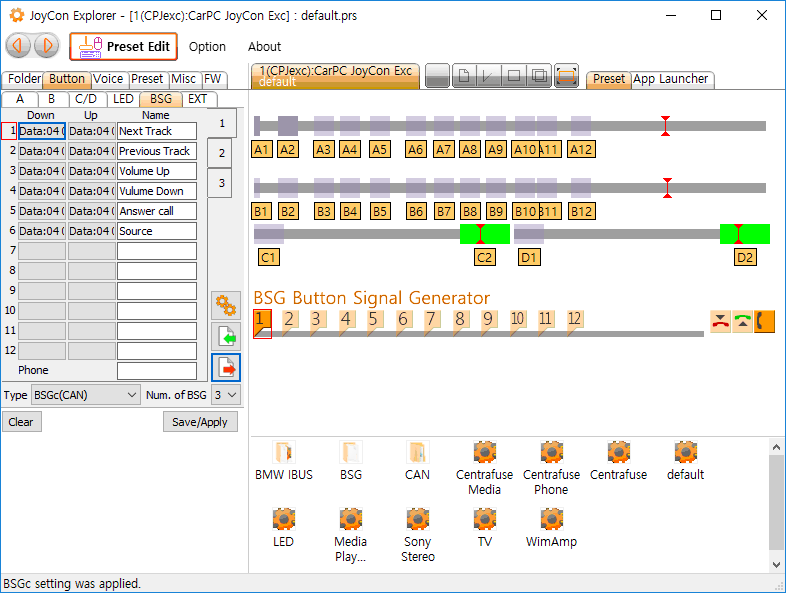
Task: Open the A button sub-tab
Action: (x=20, y=99)
